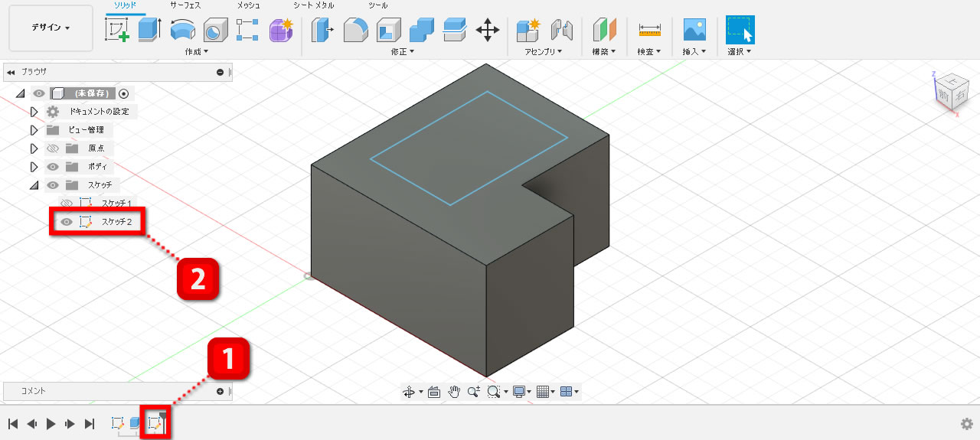Select the Press Pull tool
Screen dimensions: 980x440
pyautogui.click(x=323, y=30)
